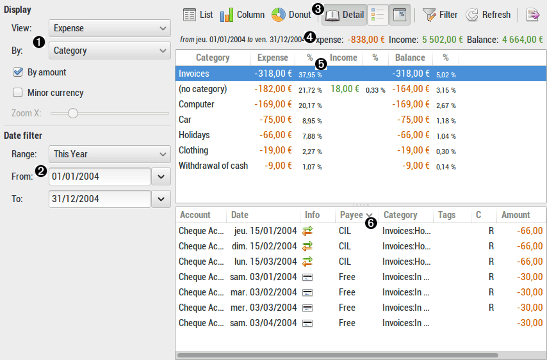Sort by the Date column header

click(263, 215)
